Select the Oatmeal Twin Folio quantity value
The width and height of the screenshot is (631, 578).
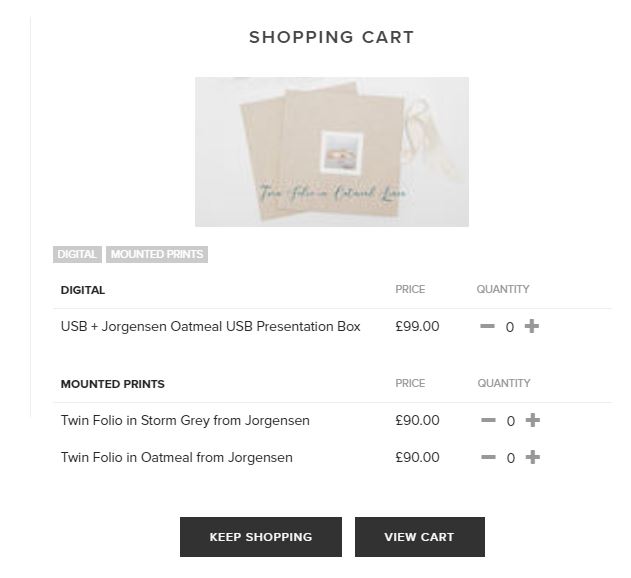(x=511, y=458)
